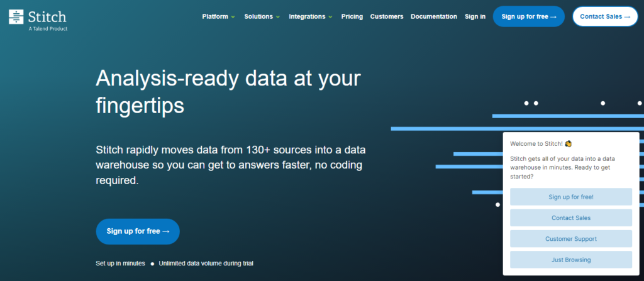Image resolution: width=644 pixels, height=281 pixels.
Task: Go to the Pricing page
Action: [352, 17]
